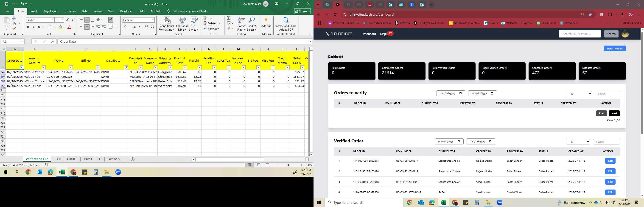644x207 pixels.
Task: Click Undo in Excel quick access toolbar
Action: coord(22,4)
